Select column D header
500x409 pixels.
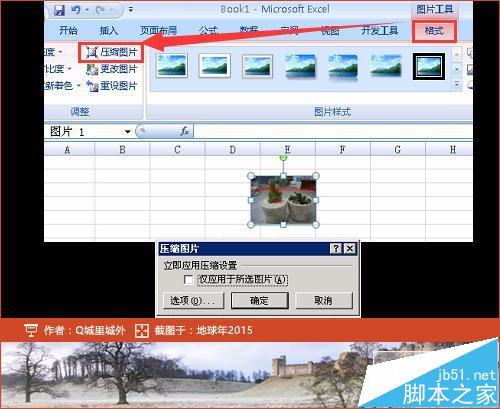click(x=232, y=150)
